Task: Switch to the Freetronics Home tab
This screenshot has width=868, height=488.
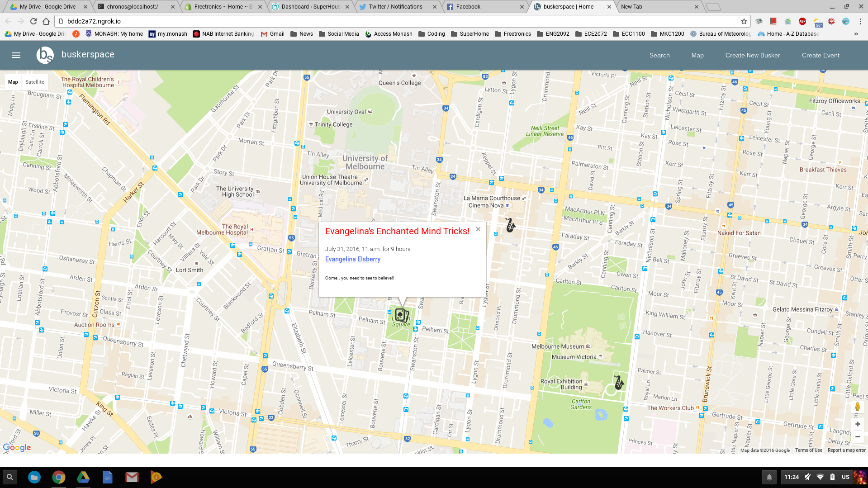Action: (x=223, y=7)
